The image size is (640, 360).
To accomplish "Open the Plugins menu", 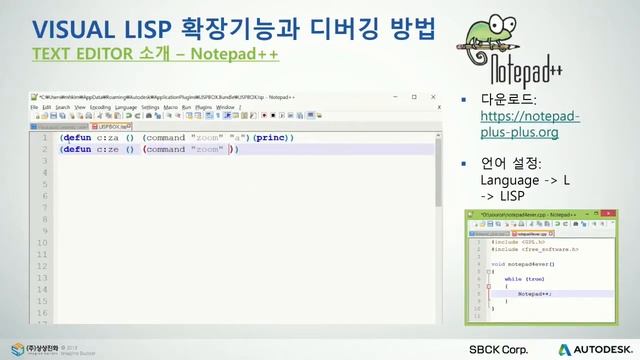I will 203,107.
